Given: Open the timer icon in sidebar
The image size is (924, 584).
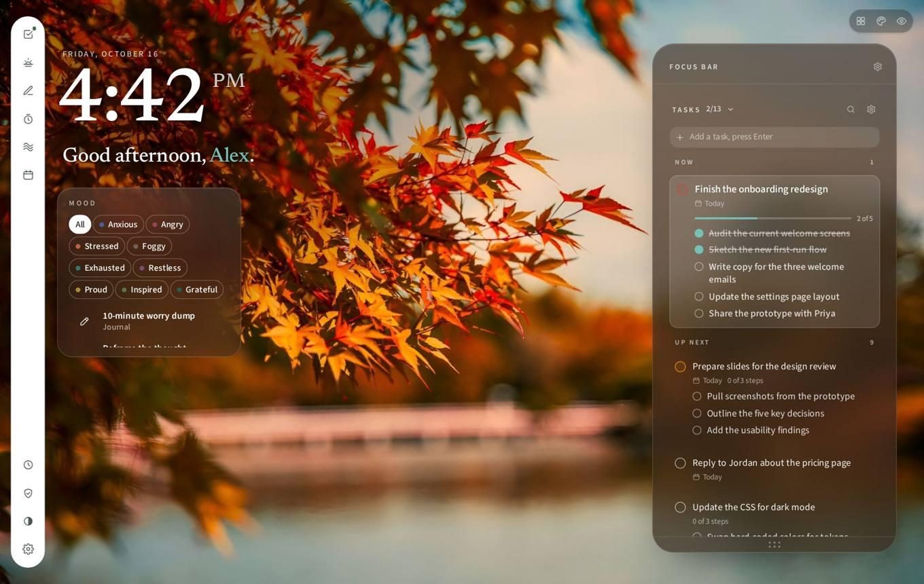Looking at the screenshot, I should [x=28, y=119].
